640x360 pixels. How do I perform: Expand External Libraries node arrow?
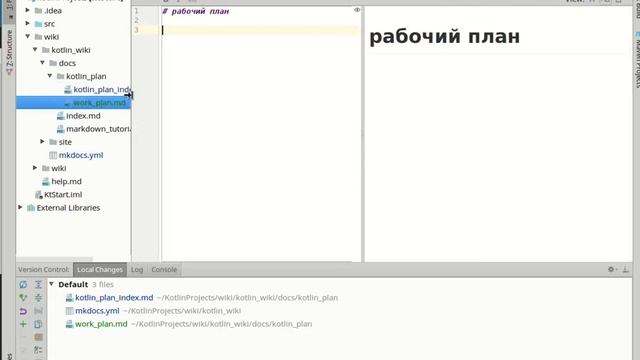click(x=20, y=207)
